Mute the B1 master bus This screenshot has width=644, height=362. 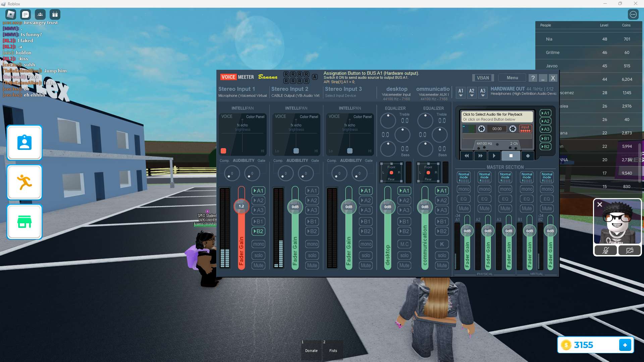click(527, 208)
